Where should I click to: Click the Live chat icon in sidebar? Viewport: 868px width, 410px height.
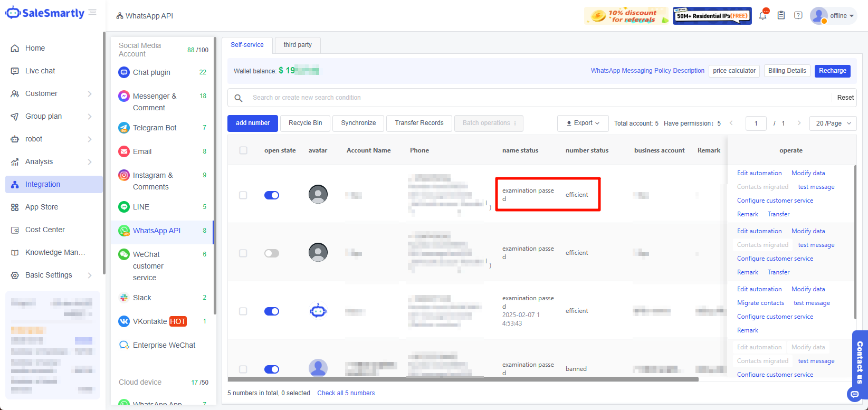15,71
